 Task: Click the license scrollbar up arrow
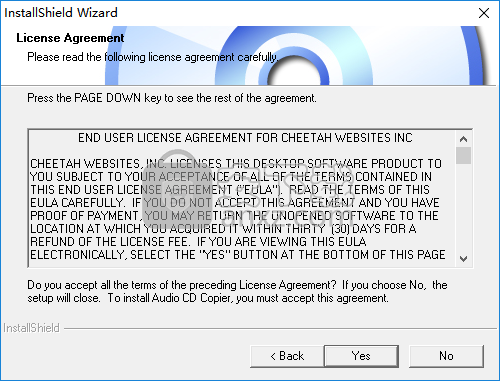click(x=463, y=139)
